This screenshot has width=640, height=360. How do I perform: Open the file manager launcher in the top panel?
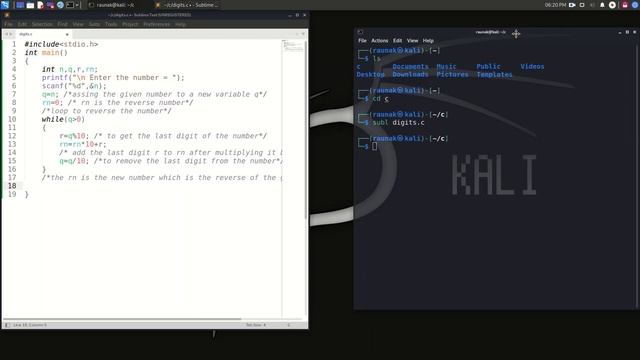click(30, 5)
